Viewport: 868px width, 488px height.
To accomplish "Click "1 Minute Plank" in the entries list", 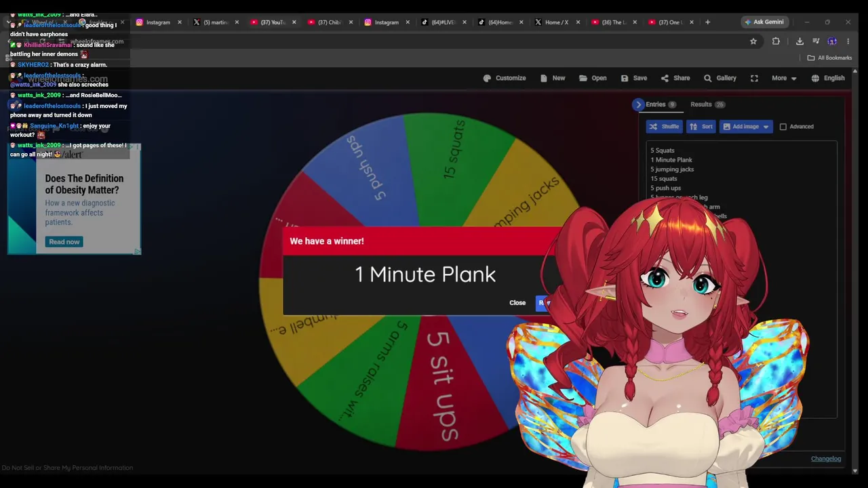I will [671, 160].
